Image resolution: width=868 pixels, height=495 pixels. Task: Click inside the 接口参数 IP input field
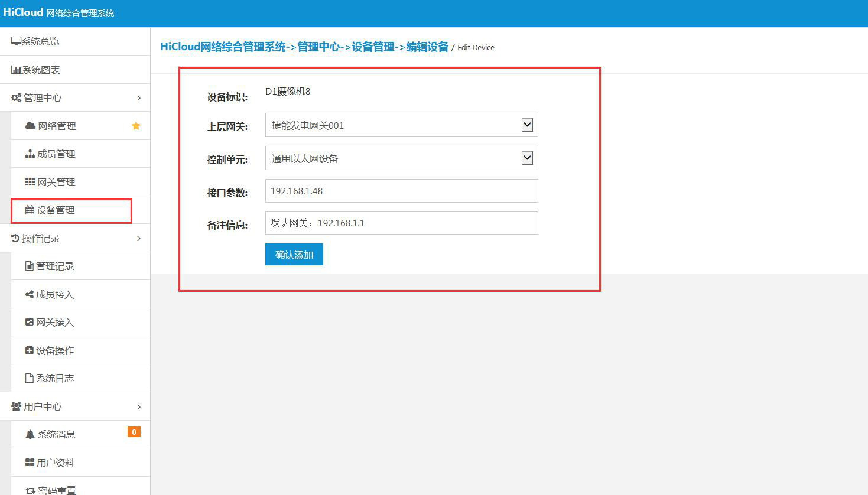(401, 191)
